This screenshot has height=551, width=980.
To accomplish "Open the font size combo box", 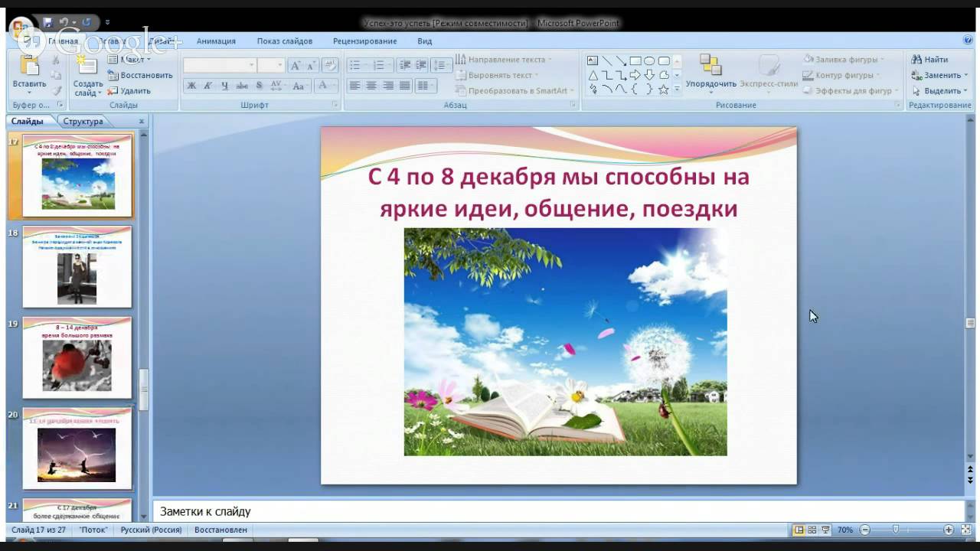I will click(271, 65).
